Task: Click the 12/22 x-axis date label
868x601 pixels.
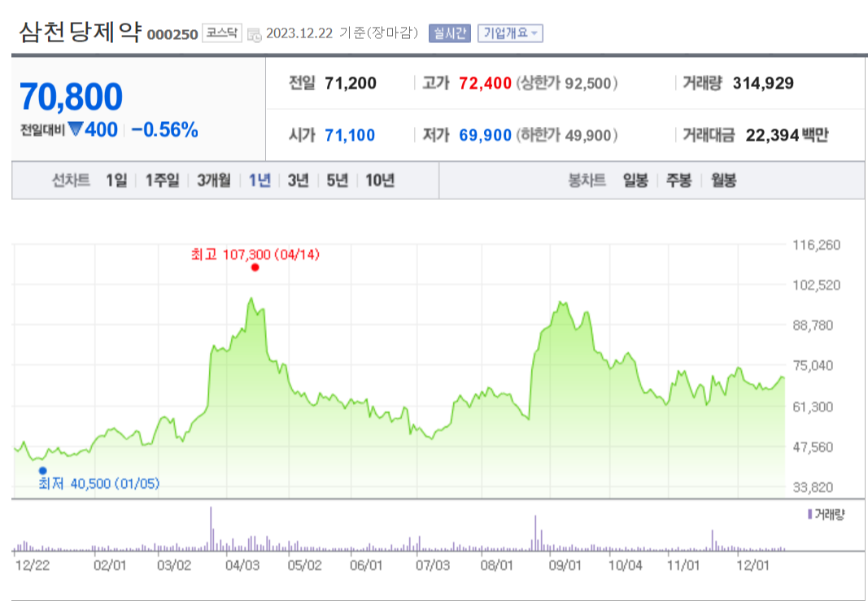Action: 32,565
